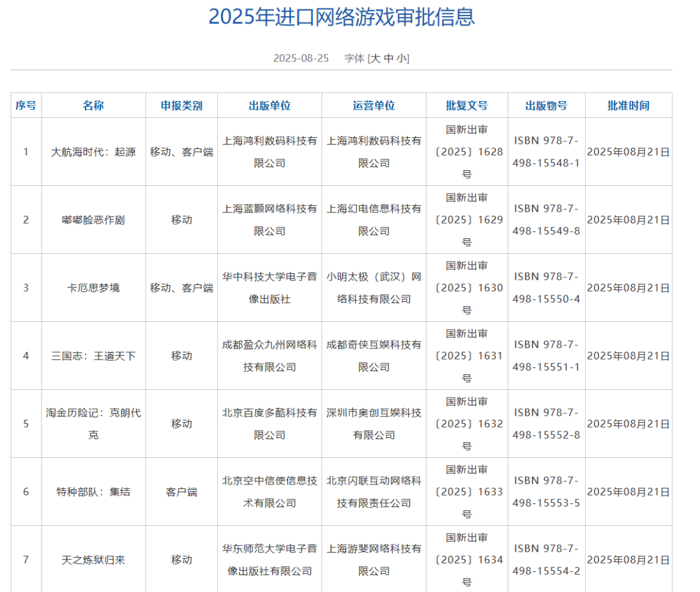This screenshot has height=592, width=700.
Task: Select the game 嘟嘟脸恶作剧
Action: click(x=94, y=220)
